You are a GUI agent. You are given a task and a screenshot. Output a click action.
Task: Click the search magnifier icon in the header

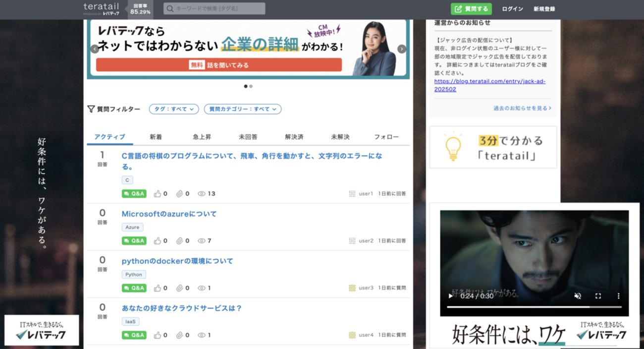169,8
